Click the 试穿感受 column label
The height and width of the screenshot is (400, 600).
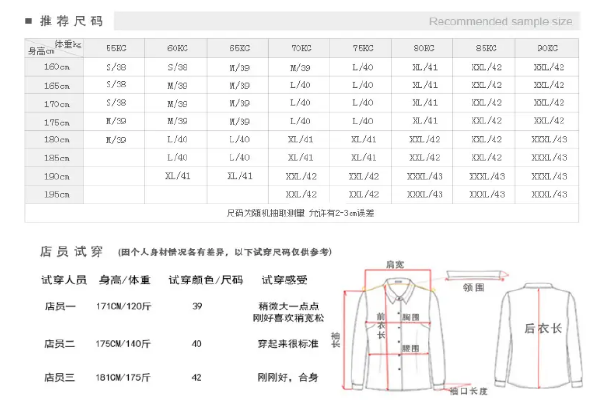pyautogui.click(x=284, y=280)
